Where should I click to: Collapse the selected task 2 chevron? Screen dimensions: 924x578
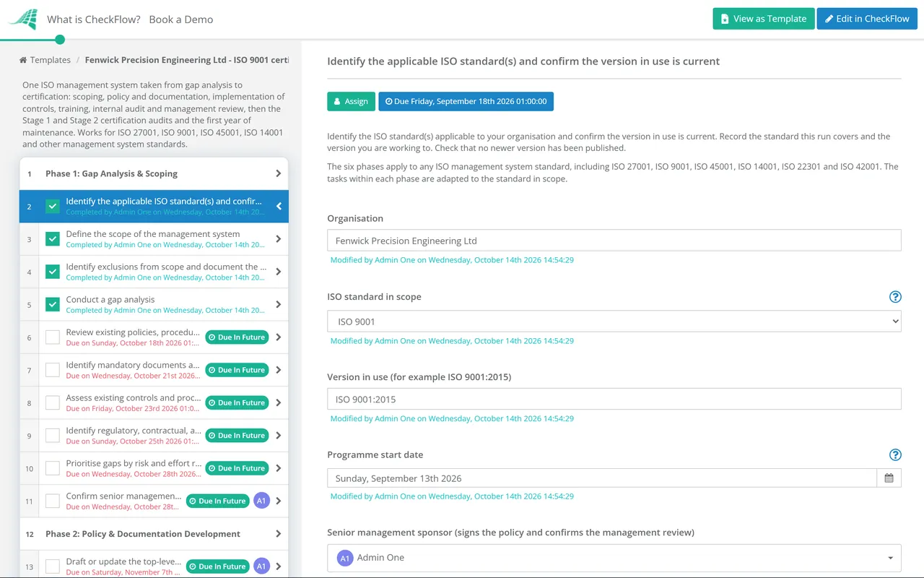click(x=279, y=206)
